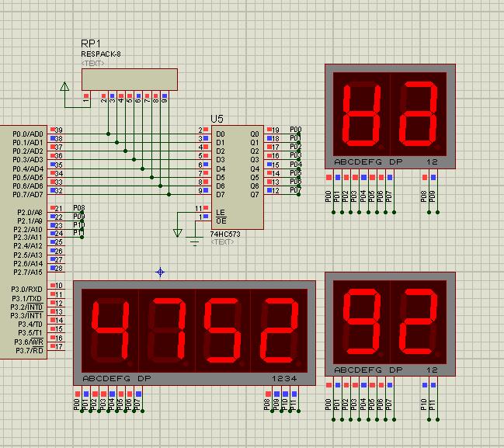Select net label P00 at U5 Q0 output
Screen dimensions: 504x448
(295, 129)
